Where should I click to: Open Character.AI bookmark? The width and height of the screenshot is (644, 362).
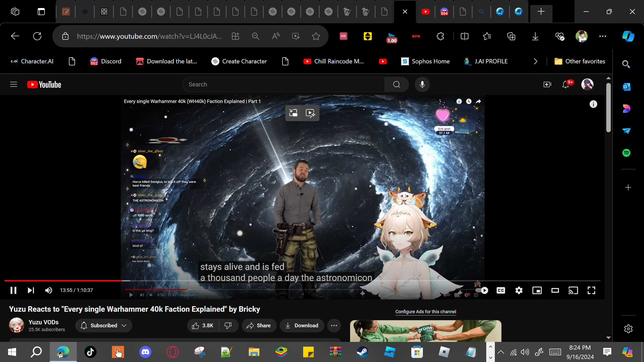32,61
